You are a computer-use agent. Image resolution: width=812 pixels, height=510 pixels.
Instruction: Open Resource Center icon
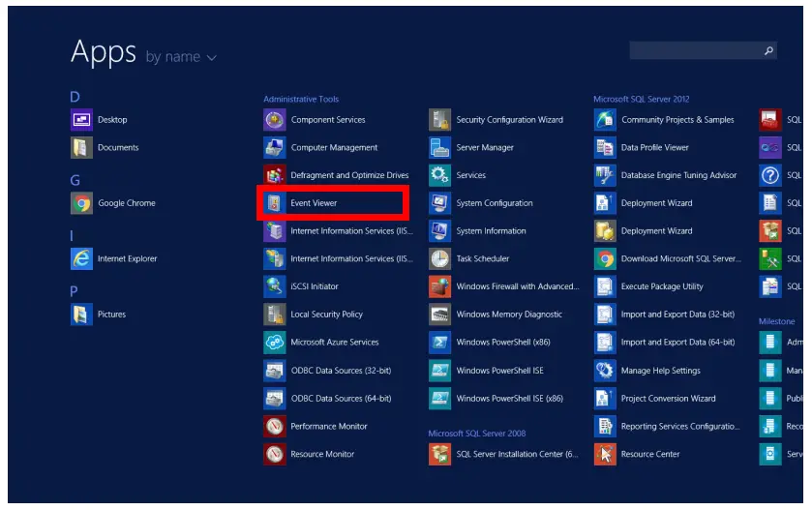[x=605, y=454]
